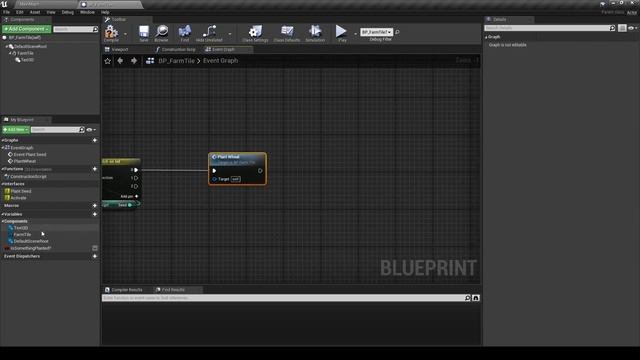Switch to the Viewport tab
640x360 pixels.
(120, 49)
